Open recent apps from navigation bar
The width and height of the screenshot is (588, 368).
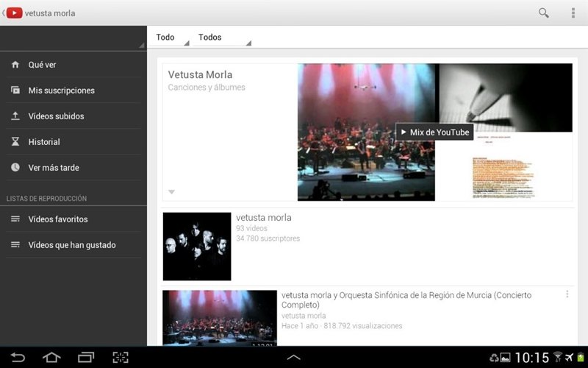(x=86, y=358)
